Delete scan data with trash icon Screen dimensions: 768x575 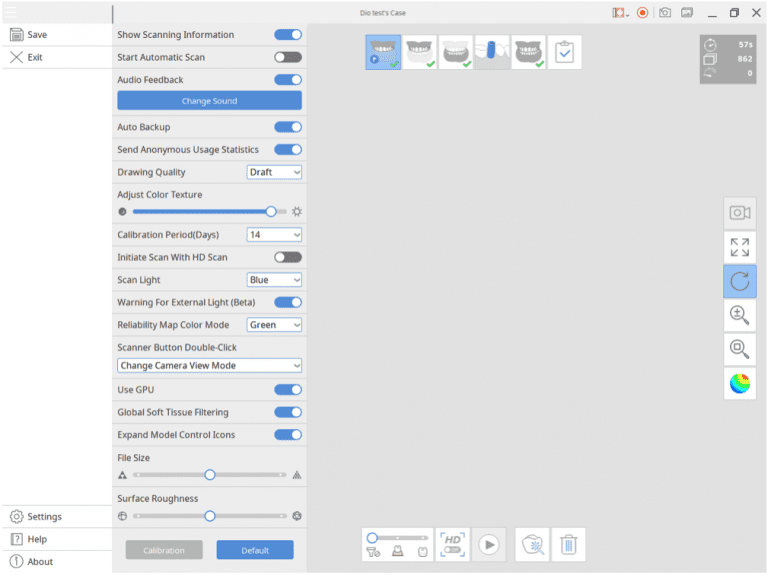click(x=569, y=545)
